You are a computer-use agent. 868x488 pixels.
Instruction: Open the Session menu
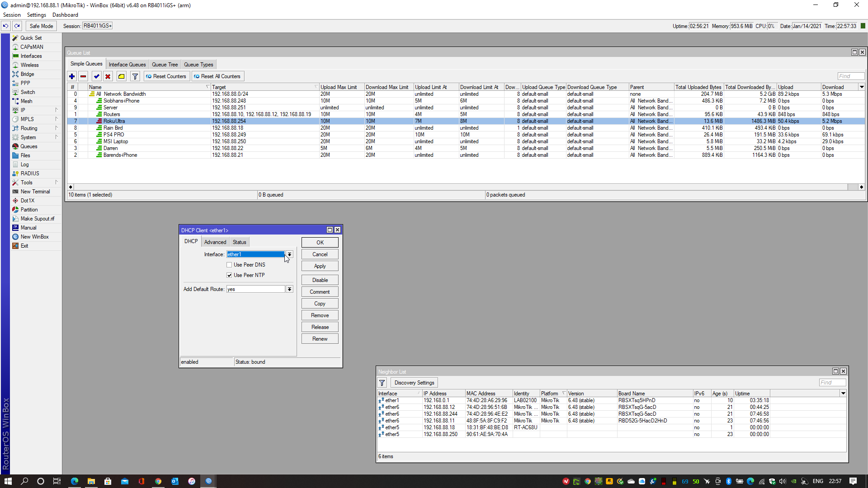[12, 14]
